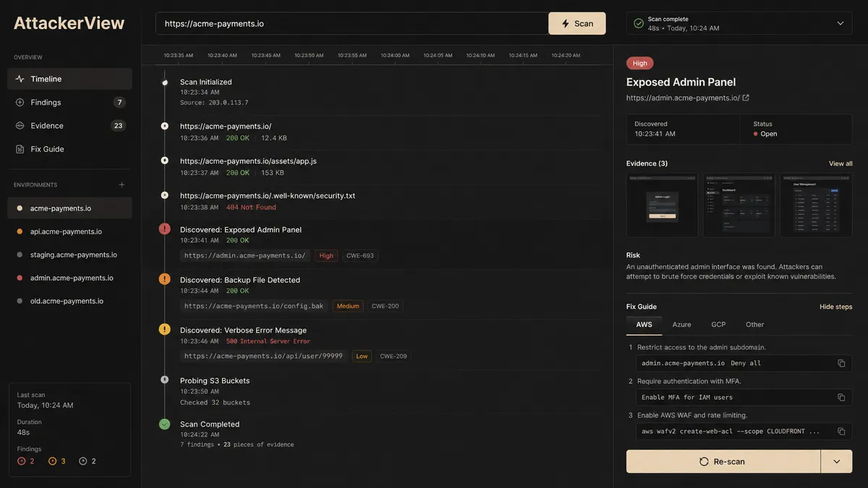
Task: Click the acme-payments.io/ request timeline marker
Action: pyautogui.click(x=164, y=126)
